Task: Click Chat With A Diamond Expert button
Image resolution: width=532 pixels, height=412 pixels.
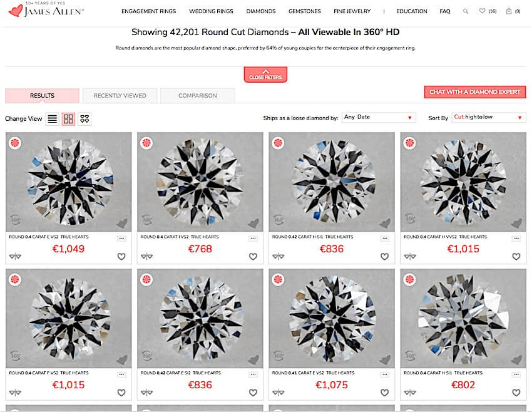Action: point(474,92)
